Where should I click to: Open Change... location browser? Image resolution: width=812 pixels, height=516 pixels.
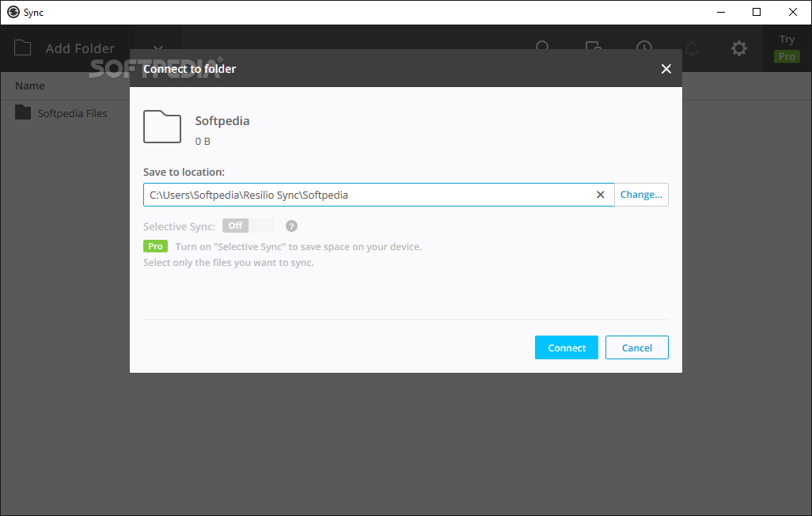click(x=641, y=195)
